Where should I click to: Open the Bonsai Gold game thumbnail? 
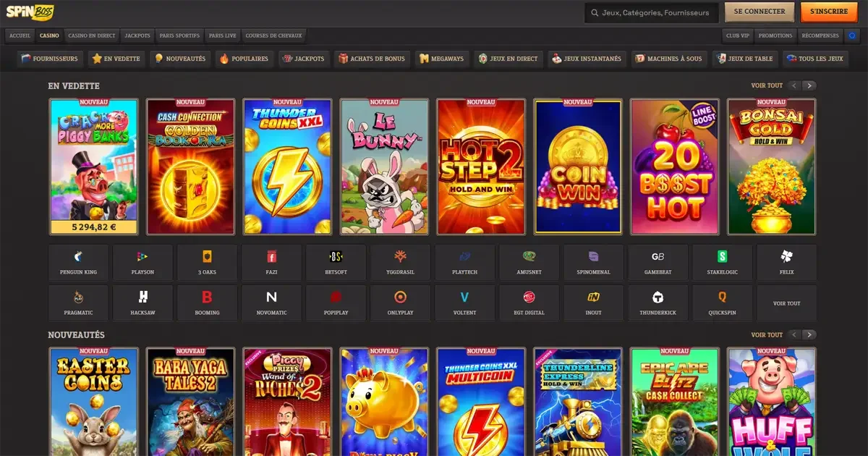772,166
